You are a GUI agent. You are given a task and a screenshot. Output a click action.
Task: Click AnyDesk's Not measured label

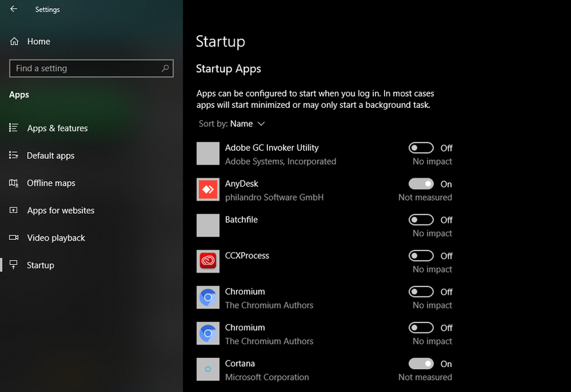425,198
